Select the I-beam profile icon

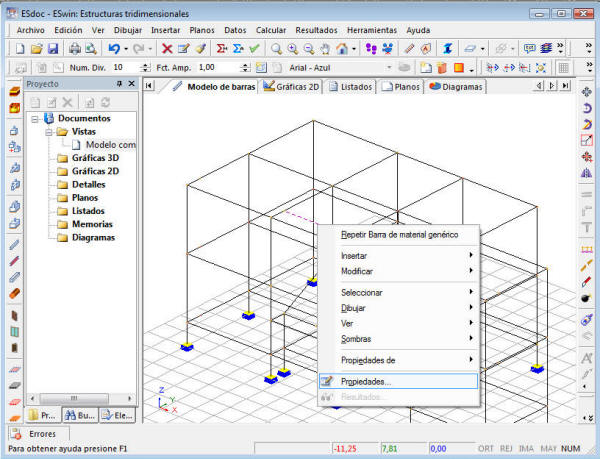point(447,49)
